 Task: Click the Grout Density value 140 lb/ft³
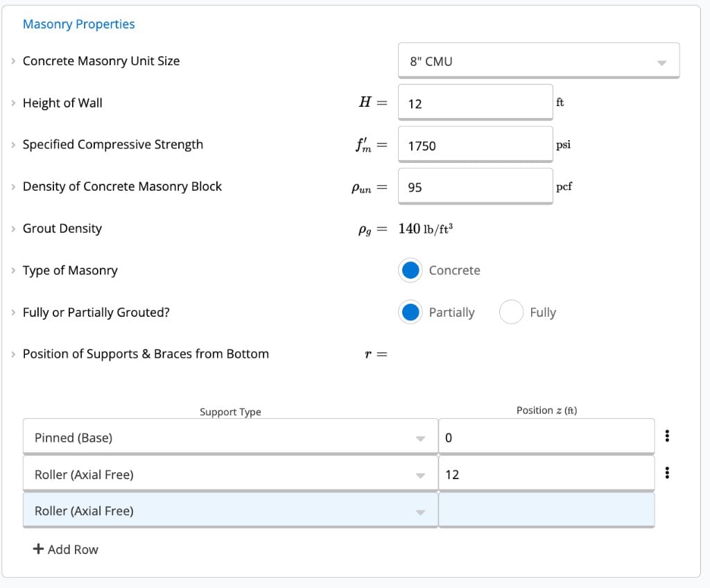(x=425, y=229)
